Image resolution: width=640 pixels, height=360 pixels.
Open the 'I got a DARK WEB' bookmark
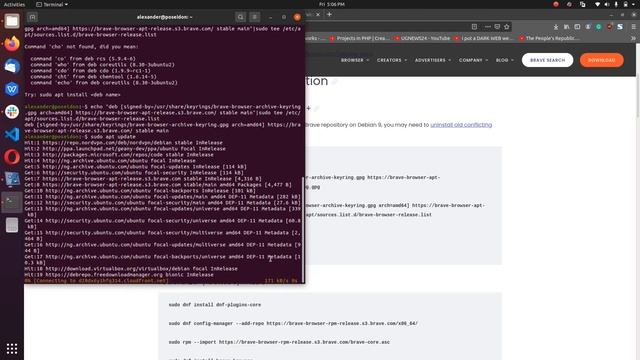click(x=484, y=38)
